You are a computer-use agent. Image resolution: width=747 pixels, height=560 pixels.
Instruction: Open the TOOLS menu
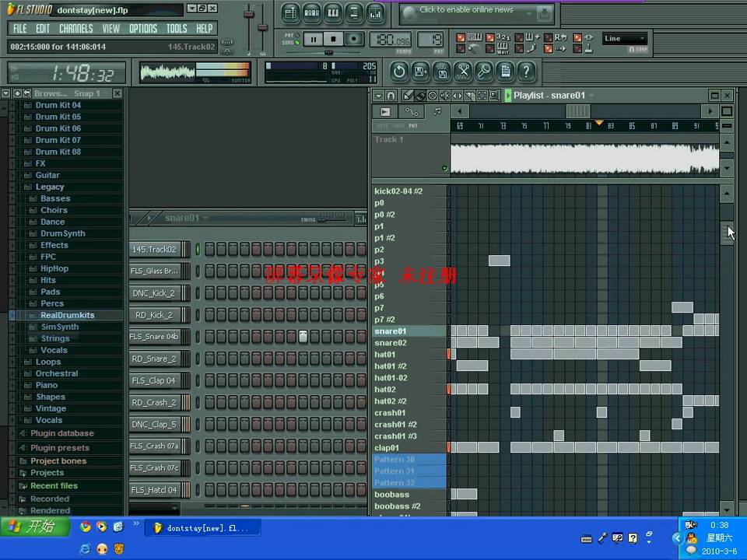click(x=177, y=29)
